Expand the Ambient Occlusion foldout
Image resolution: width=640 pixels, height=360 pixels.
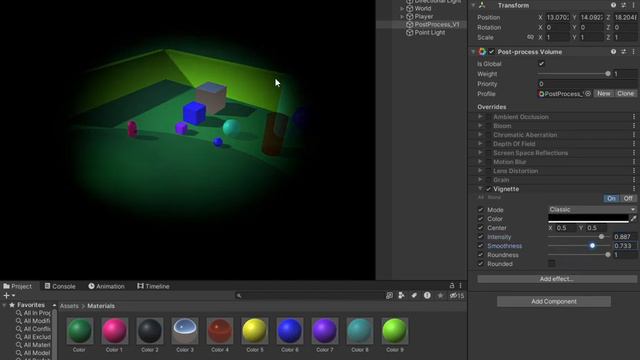click(x=480, y=117)
